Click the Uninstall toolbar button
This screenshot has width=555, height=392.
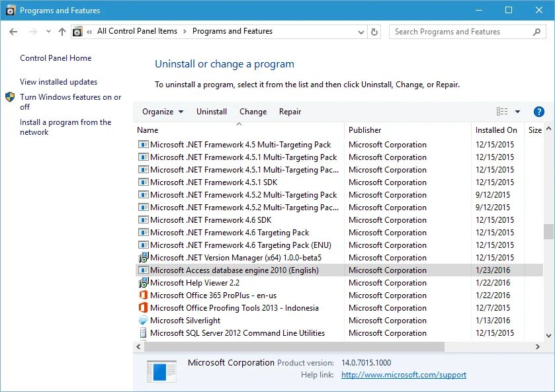212,112
